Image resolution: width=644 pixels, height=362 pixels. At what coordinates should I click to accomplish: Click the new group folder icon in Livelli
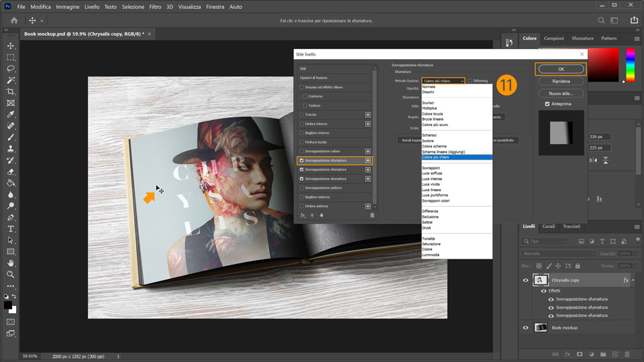(x=603, y=354)
